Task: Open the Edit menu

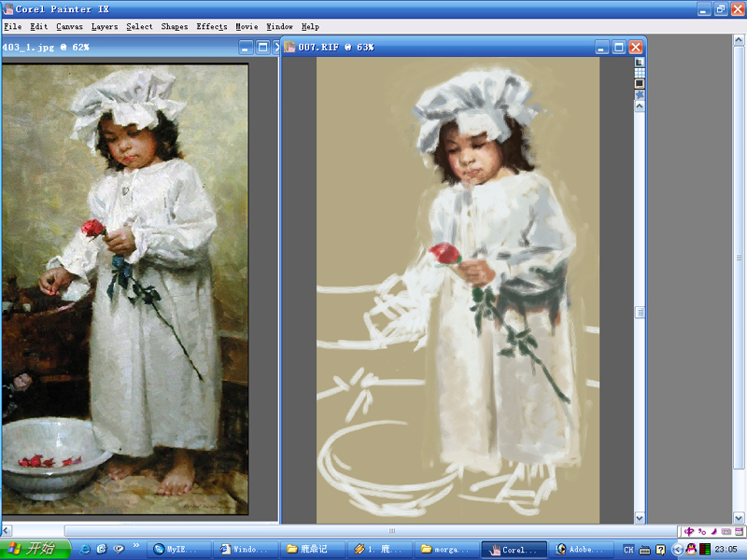Action: 39,27
